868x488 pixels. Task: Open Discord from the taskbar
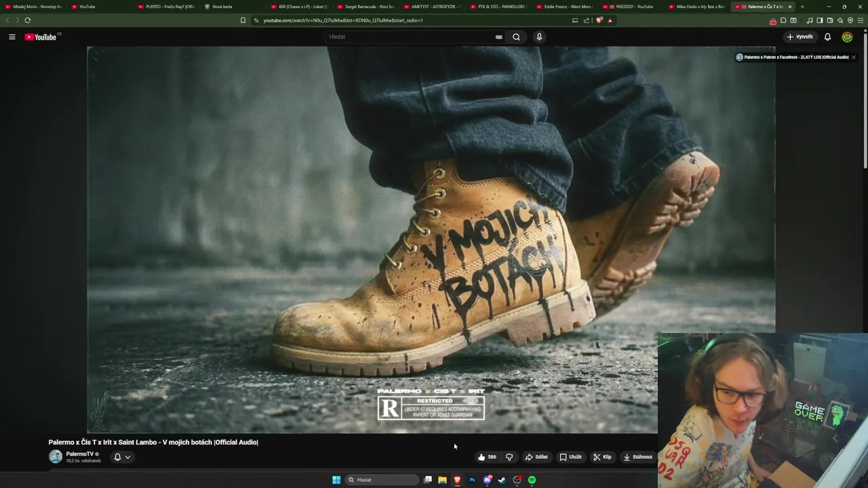487,480
